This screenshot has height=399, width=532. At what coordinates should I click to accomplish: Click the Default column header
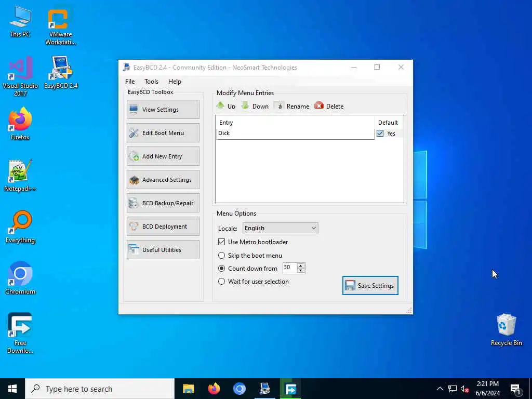point(389,123)
